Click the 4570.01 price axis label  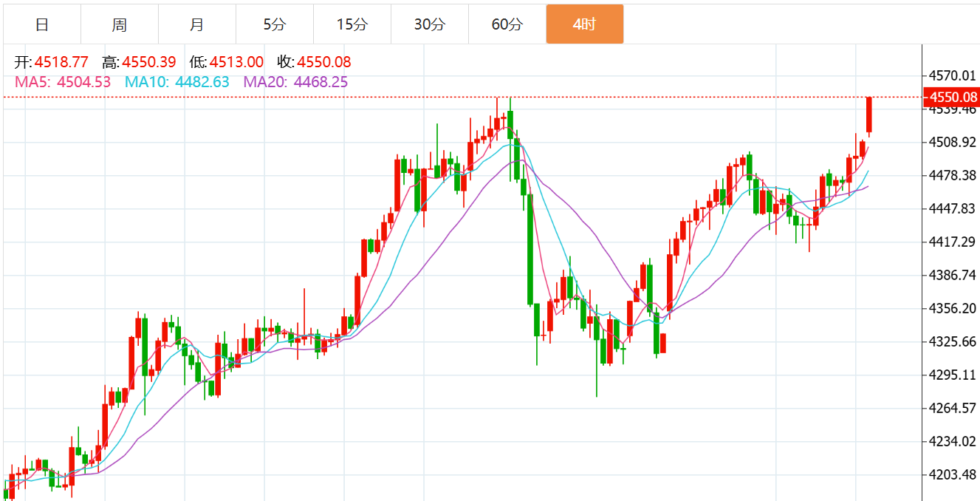click(x=953, y=75)
